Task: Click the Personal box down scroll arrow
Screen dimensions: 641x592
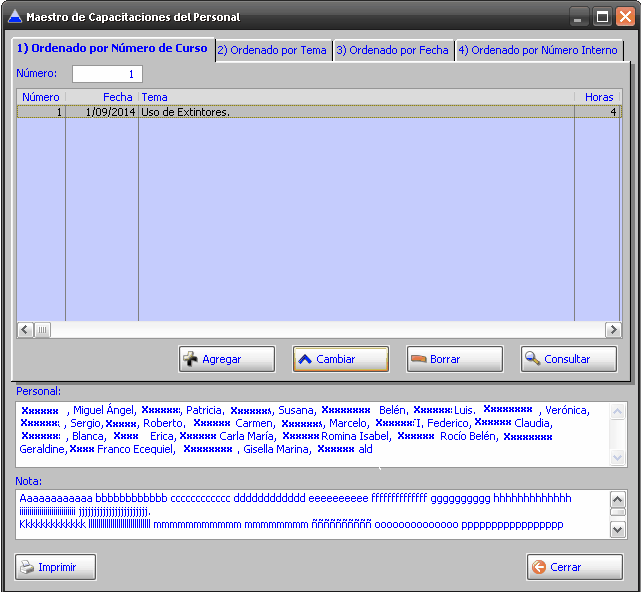Action: tap(617, 457)
